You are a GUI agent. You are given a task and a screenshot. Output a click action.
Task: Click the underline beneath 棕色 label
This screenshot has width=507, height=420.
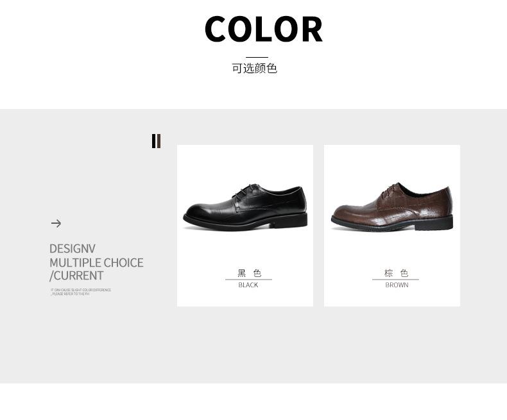click(x=395, y=280)
